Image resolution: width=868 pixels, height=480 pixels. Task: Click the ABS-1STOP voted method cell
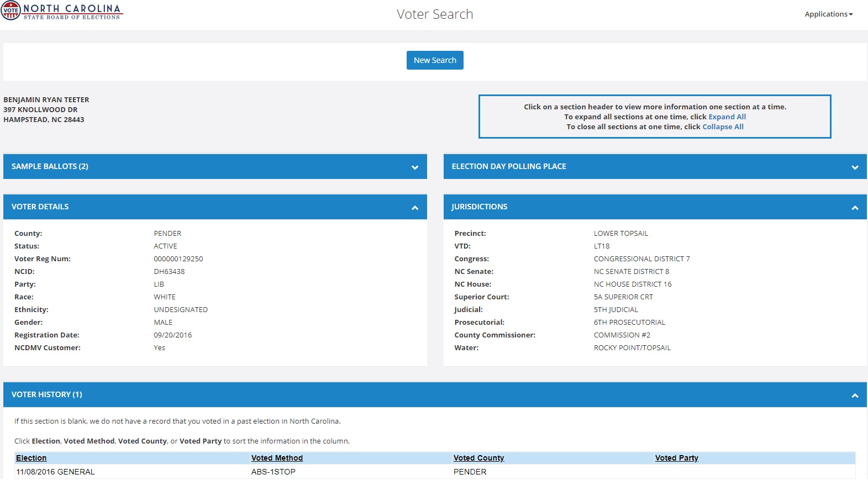(x=273, y=472)
